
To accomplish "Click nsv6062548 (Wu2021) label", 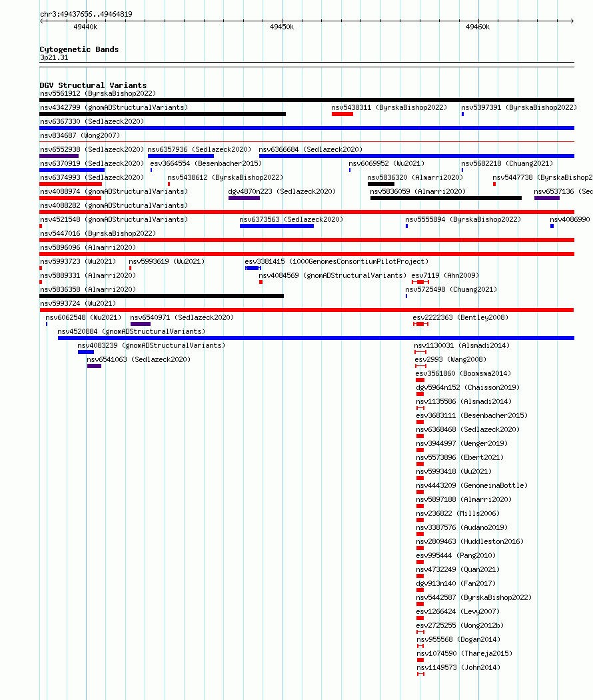I will click(83, 317).
